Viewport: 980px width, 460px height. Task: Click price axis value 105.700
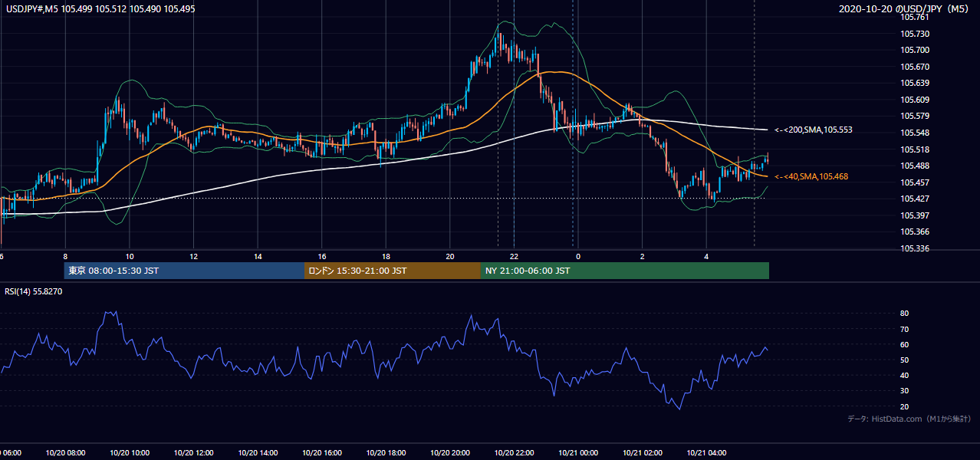click(914, 50)
